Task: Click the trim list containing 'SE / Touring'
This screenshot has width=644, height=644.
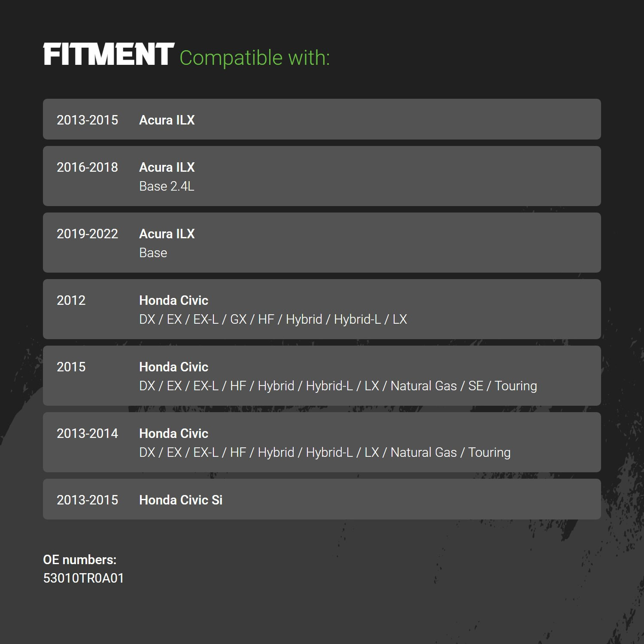Action: [x=338, y=386]
